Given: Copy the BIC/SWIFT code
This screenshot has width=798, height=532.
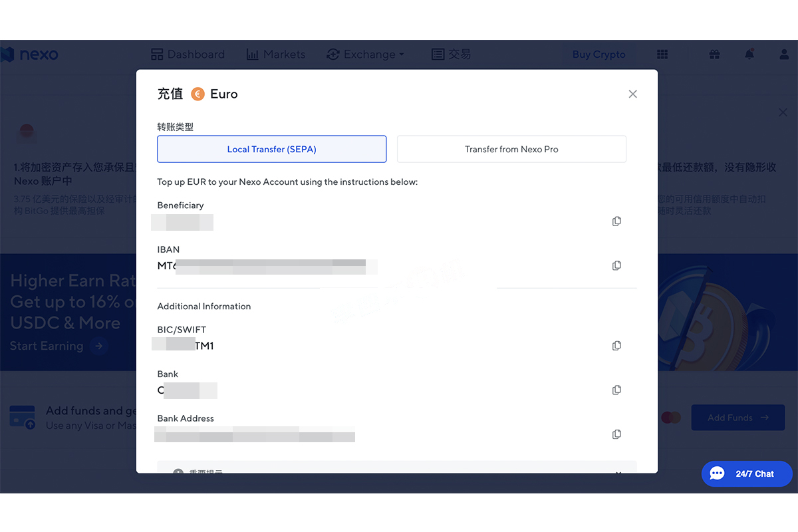Looking at the screenshot, I should pos(616,346).
